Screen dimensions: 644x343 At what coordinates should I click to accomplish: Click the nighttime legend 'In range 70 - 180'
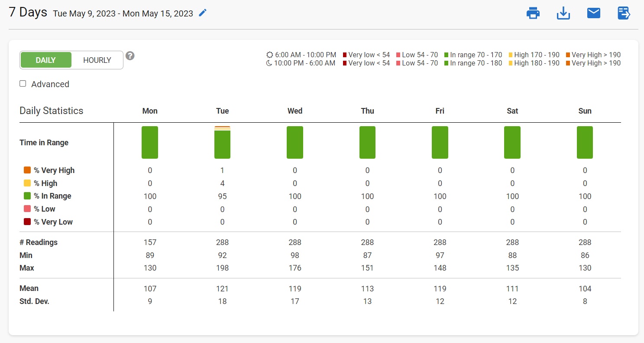[x=473, y=63]
